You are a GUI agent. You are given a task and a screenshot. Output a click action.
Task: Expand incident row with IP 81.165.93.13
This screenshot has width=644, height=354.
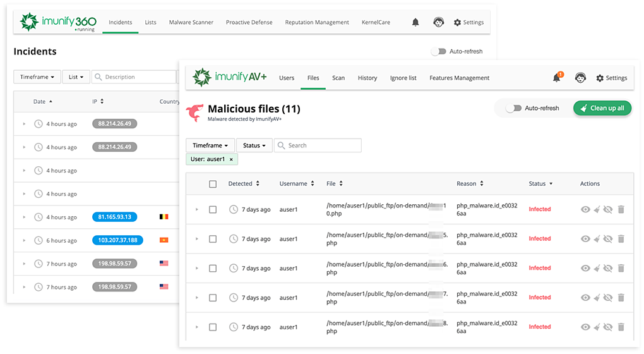tap(24, 217)
